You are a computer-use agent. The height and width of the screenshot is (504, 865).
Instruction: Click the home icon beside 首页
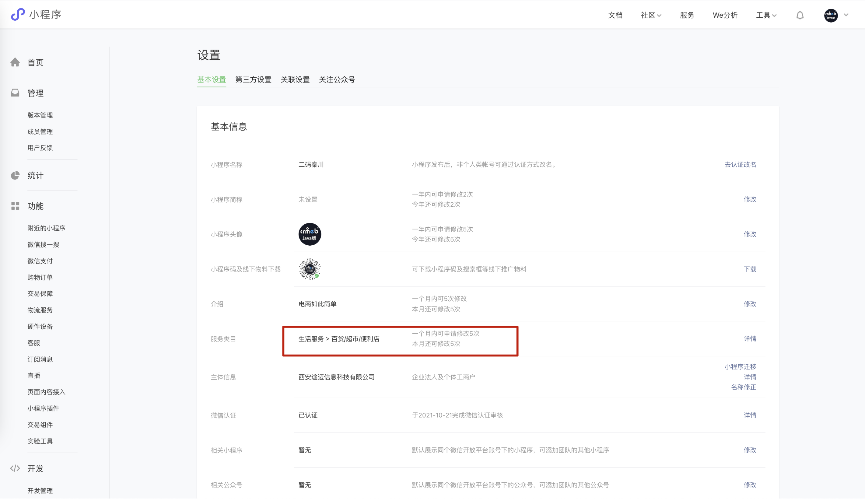[15, 62]
